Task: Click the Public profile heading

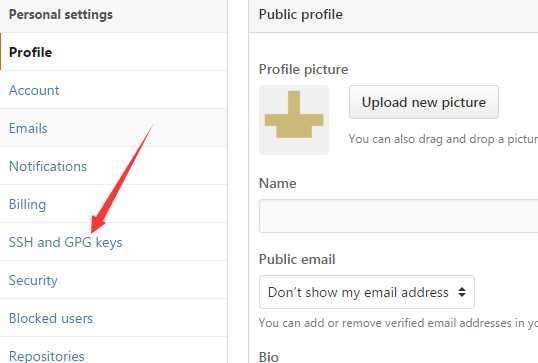Action: point(301,14)
